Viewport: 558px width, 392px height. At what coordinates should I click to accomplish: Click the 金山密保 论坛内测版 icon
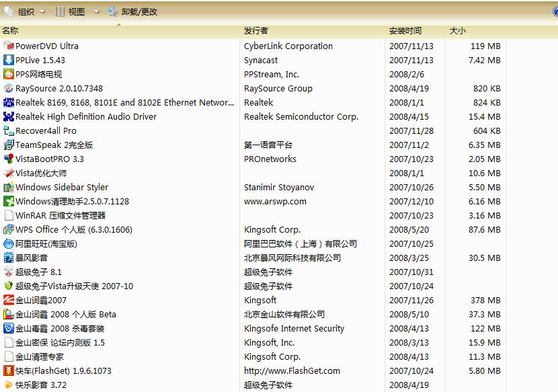point(9,342)
